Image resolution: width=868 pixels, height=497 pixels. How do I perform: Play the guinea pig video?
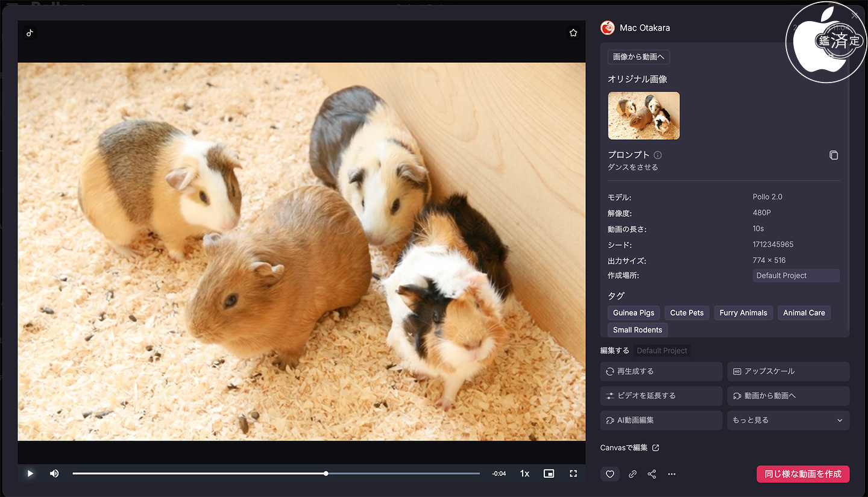tap(30, 474)
